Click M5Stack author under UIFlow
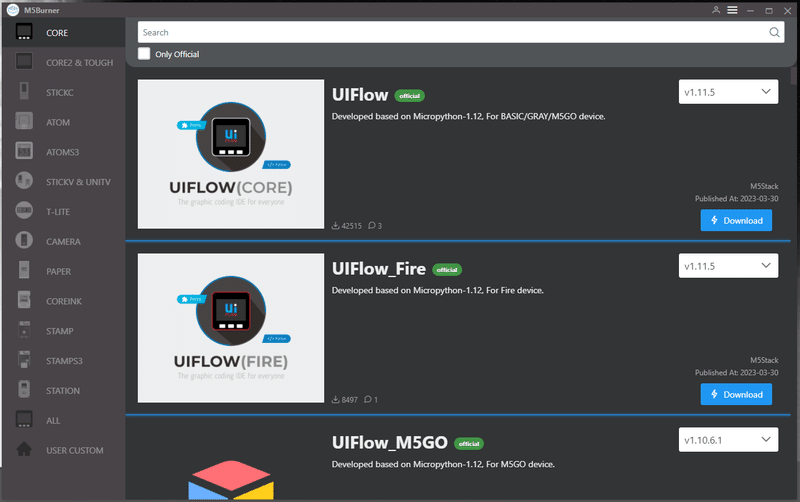Screen dimensions: 800x502 click(764, 186)
